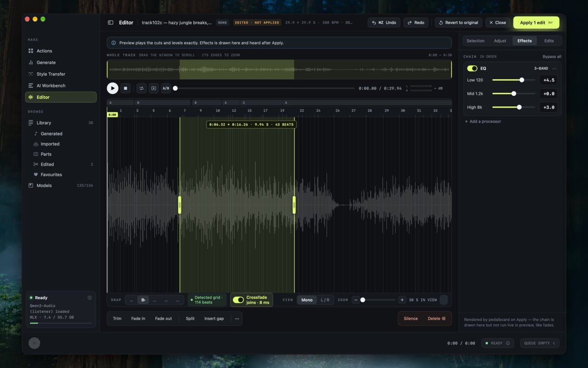
Task: Switch view to Mono
Action: click(x=307, y=300)
